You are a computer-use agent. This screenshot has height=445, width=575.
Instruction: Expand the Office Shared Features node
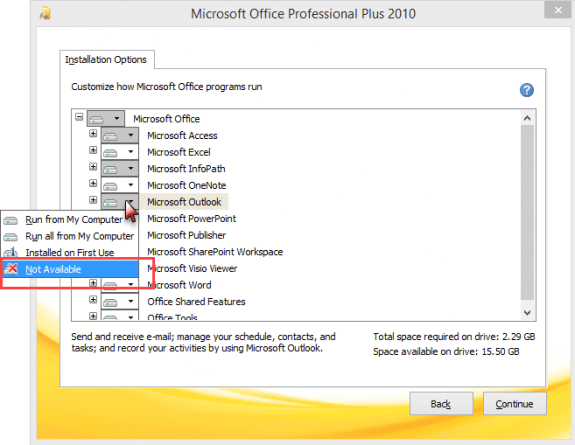click(x=93, y=299)
